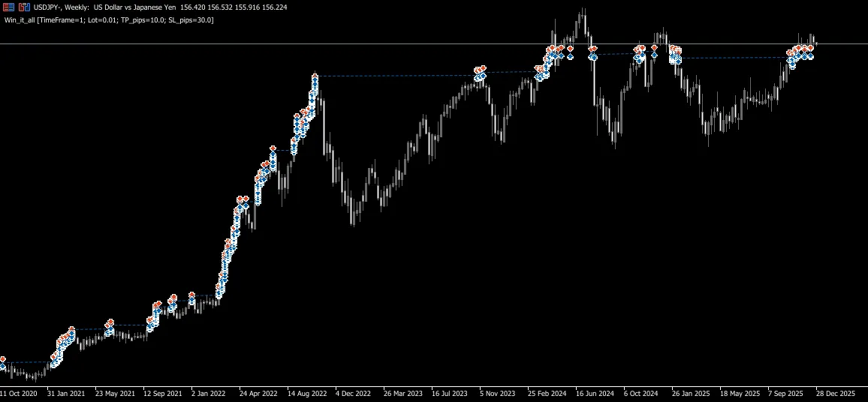Click the 28 Dec 2025 date label
This screenshot has height=402, width=868.
click(836, 394)
